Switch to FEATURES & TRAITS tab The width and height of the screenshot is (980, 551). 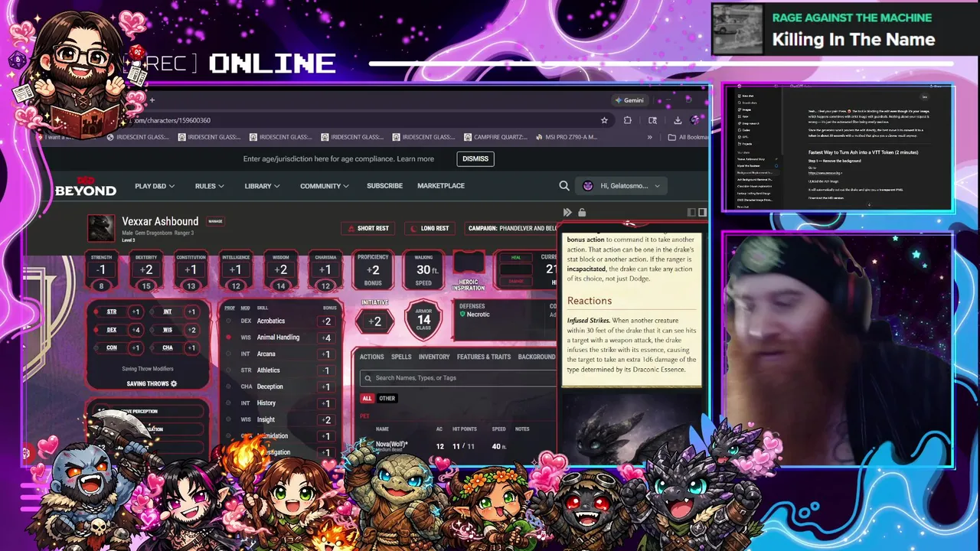click(484, 357)
